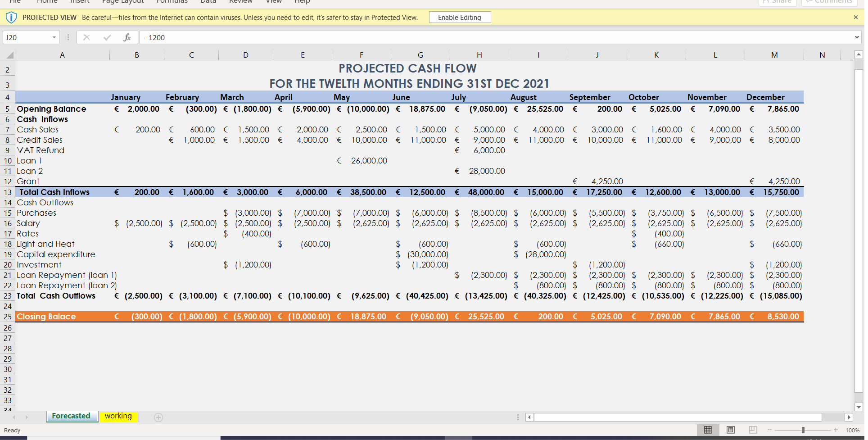Click the formula bar Enter checkmark icon
Screen dimensions: 868x440
107,37
